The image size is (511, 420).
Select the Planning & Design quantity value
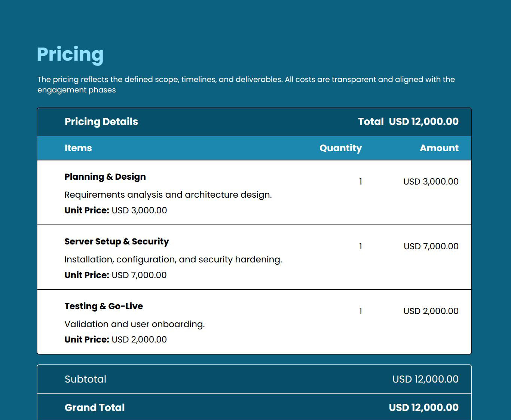(360, 182)
